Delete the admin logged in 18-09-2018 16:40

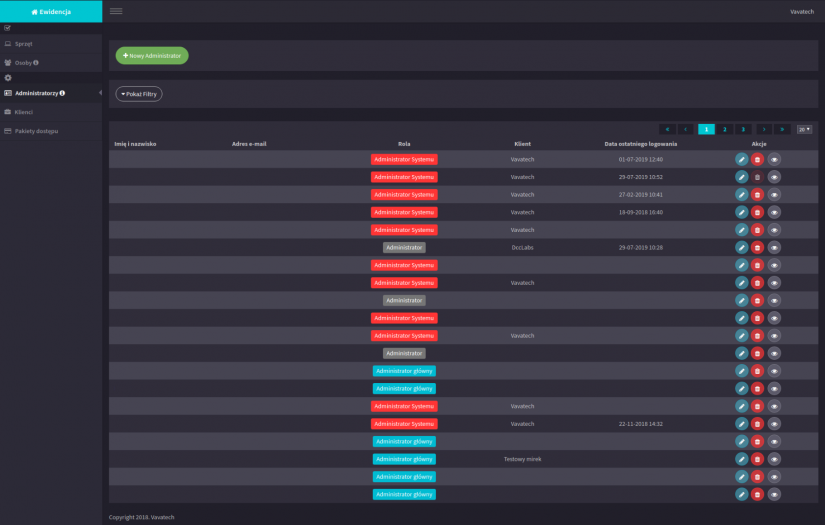click(x=757, y=213)
